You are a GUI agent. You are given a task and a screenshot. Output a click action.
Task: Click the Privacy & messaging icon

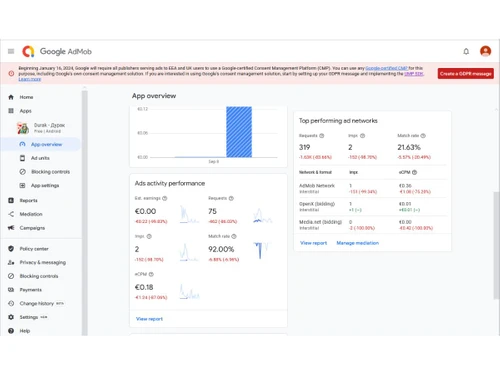(11, 262)
